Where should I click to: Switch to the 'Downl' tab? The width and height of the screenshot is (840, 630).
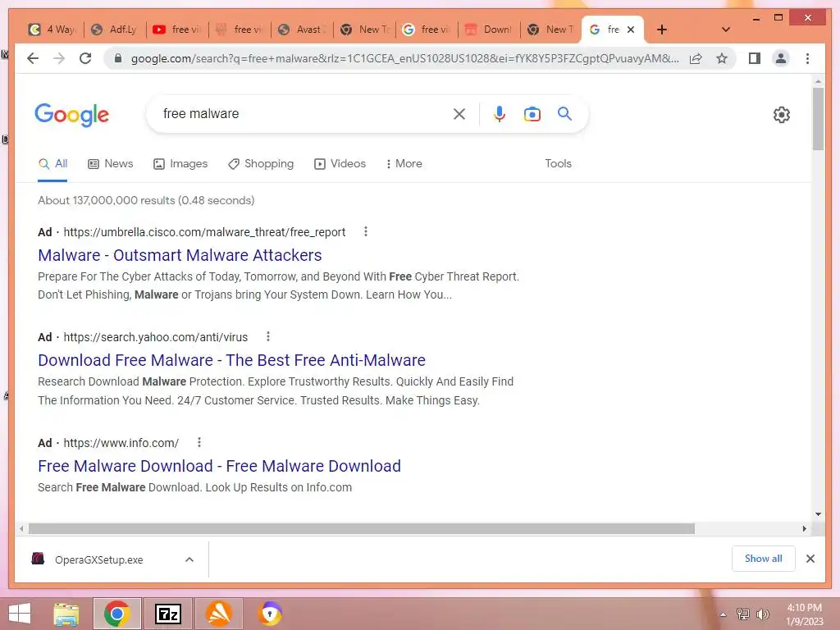point(489,30)
